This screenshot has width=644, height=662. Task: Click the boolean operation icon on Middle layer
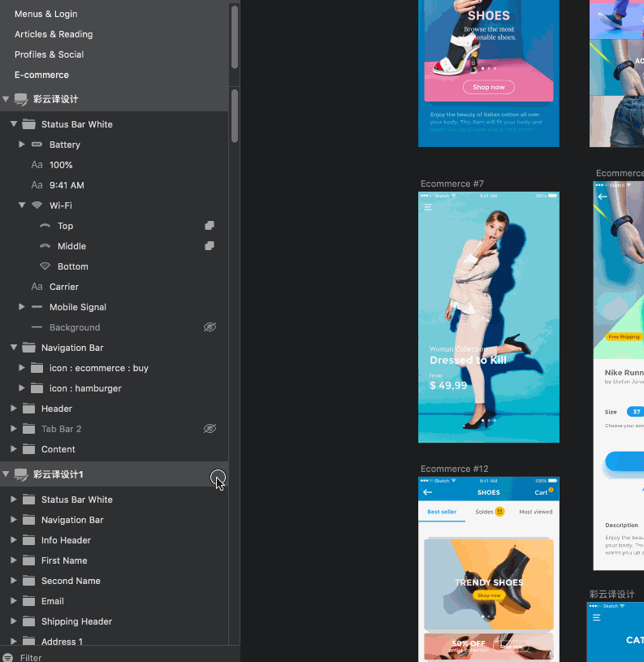tap(210, 246)
